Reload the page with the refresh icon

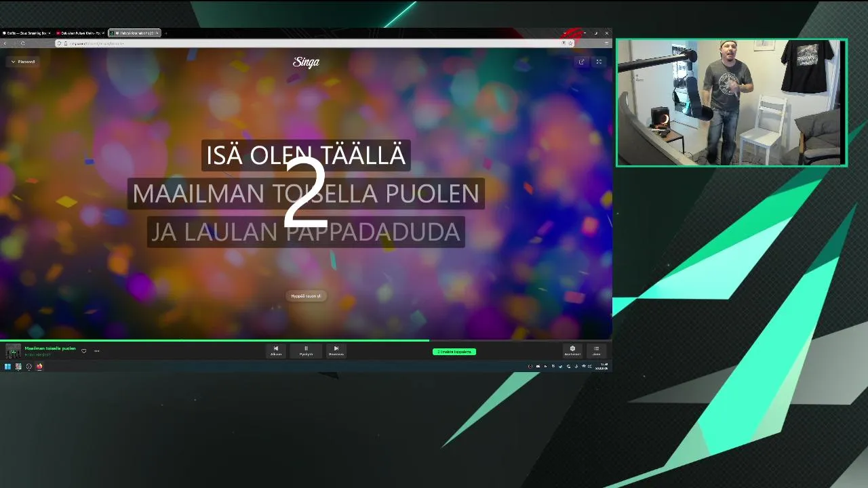(22, 43)
